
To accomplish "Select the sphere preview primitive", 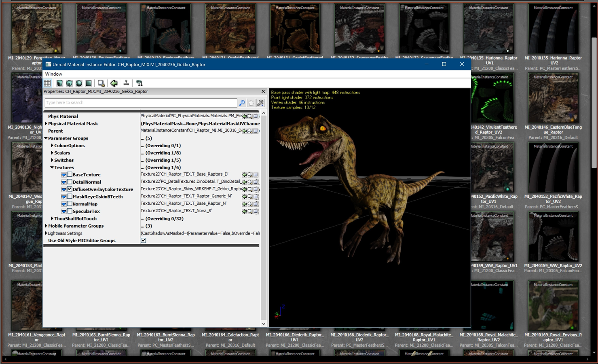I will pyautogui.click(x=79, y=83).
